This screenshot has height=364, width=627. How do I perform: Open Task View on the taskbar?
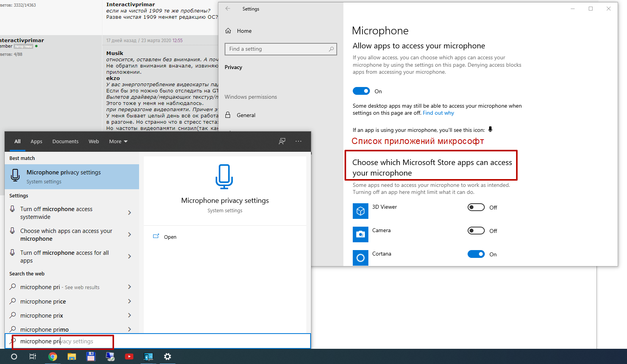click(33, 357)
